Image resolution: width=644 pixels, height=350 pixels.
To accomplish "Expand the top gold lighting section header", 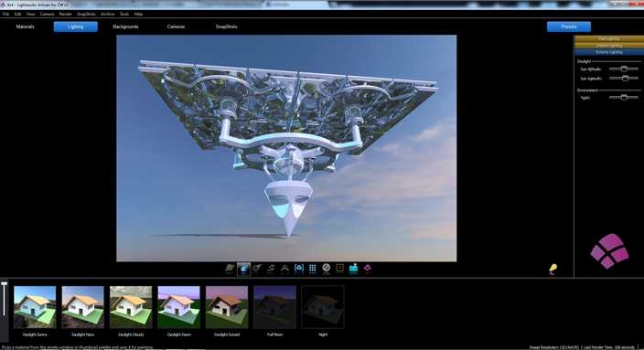I will 608,38.
